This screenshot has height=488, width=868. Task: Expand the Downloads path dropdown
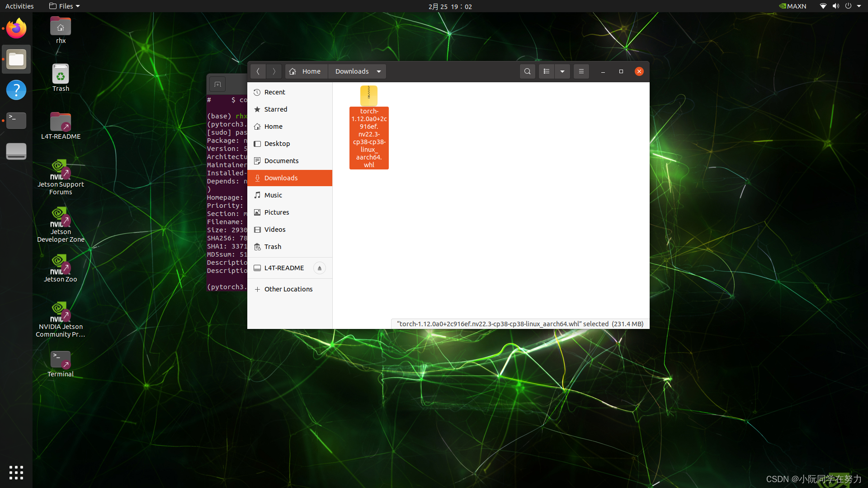[x=379, y=71]
